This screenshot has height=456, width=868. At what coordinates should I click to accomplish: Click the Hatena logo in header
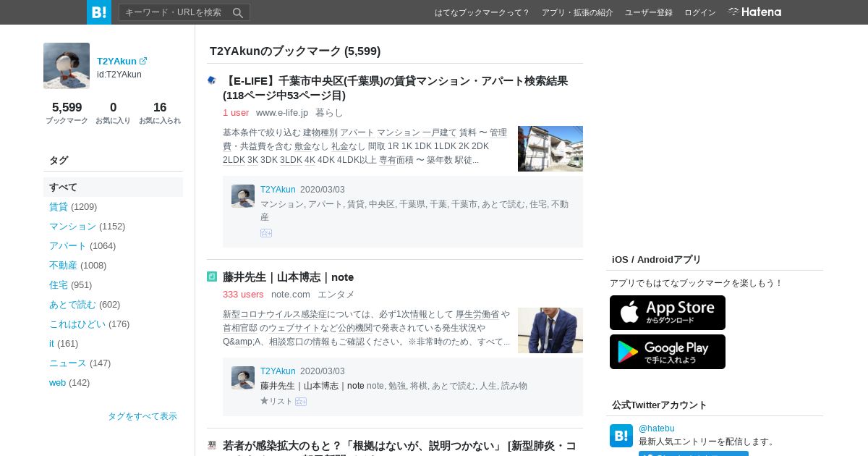pos(754,12)
